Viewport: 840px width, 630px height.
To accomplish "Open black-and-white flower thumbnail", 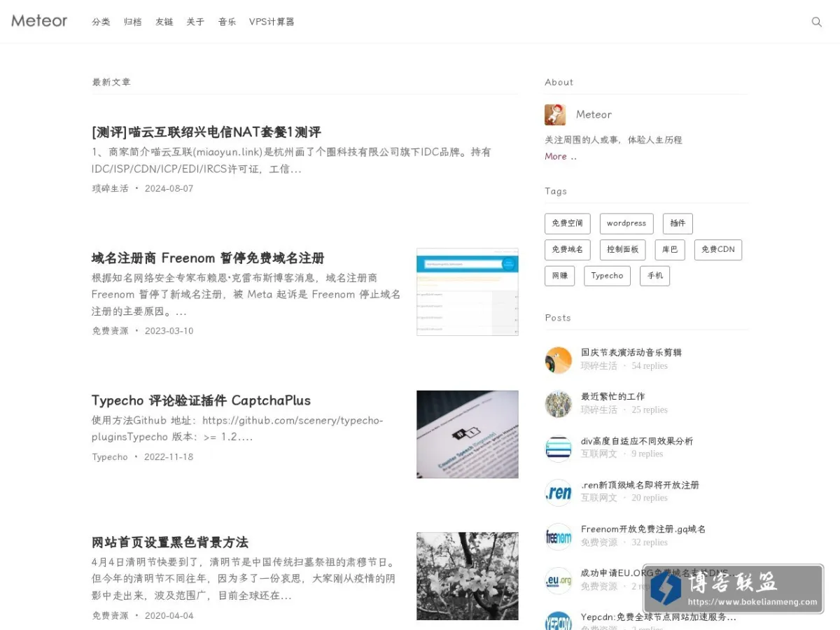I will click(468, 576).
